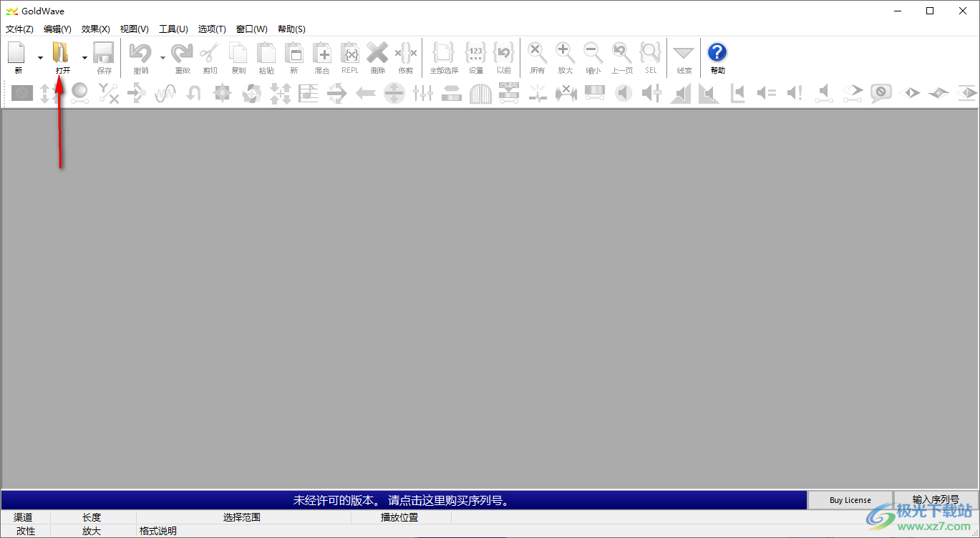
Task: Click the invert U-turn arrow effect icon
Action: click(x=194, y=92)
